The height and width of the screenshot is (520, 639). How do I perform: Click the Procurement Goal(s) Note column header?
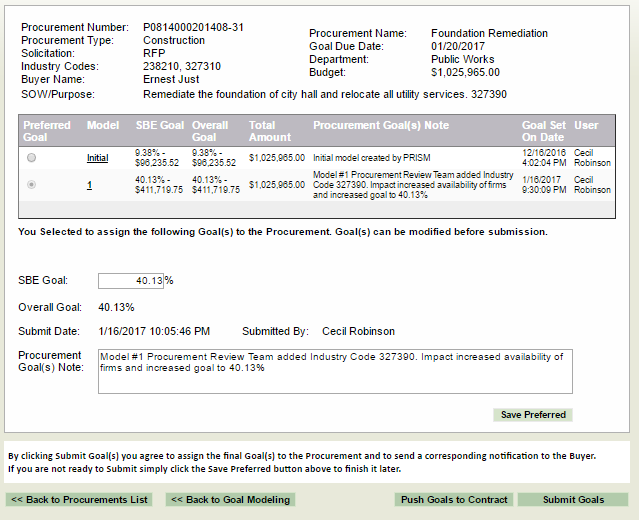(x=381, y=126)
